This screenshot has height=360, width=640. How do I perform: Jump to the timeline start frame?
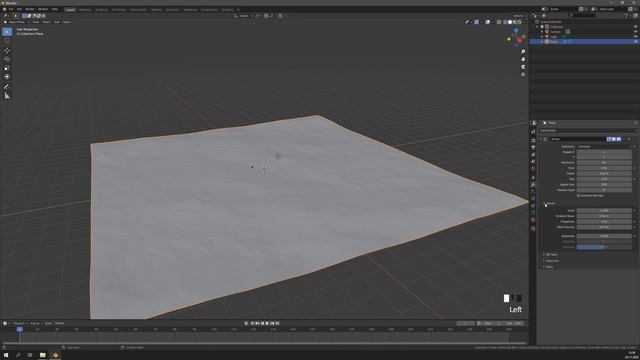252,323
